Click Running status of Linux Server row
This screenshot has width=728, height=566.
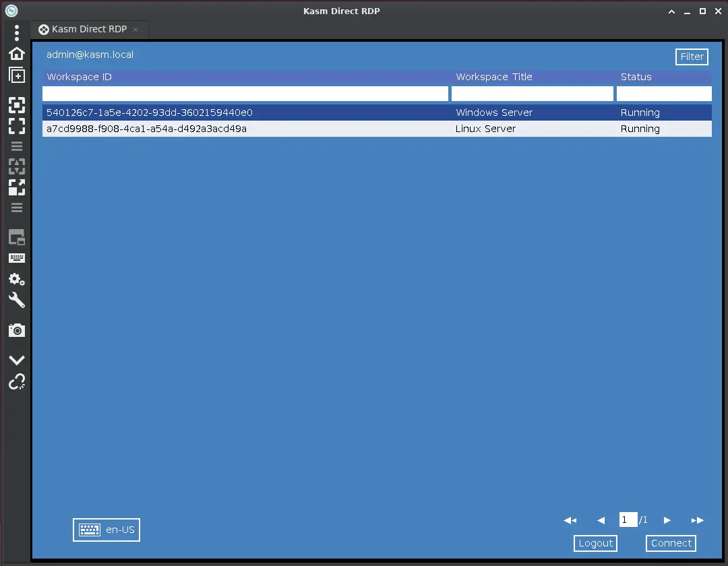[x=640, y=129]
